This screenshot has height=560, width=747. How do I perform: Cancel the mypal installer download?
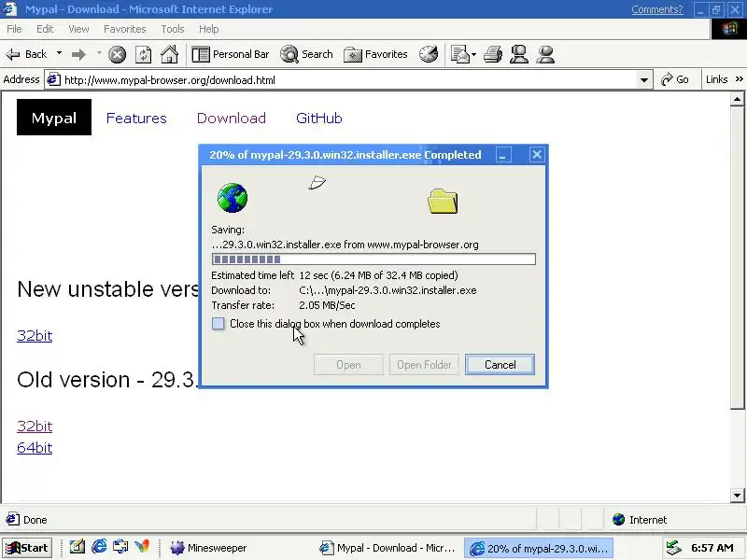coord(500,365)
